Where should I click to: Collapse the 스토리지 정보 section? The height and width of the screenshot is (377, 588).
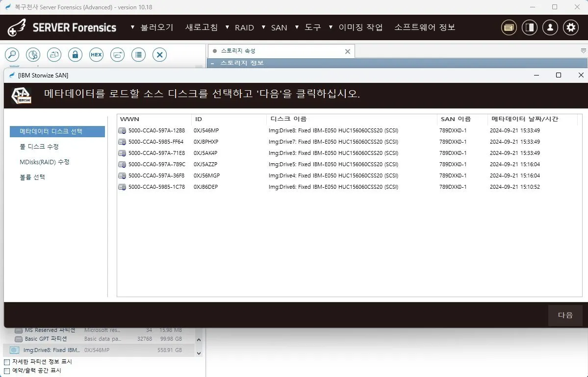[x=213, y=63]
